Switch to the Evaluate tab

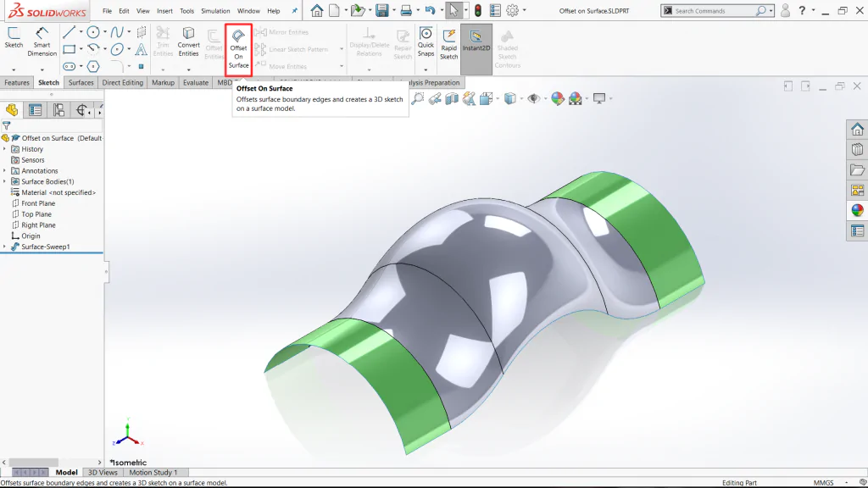click(x=196, y=82)
